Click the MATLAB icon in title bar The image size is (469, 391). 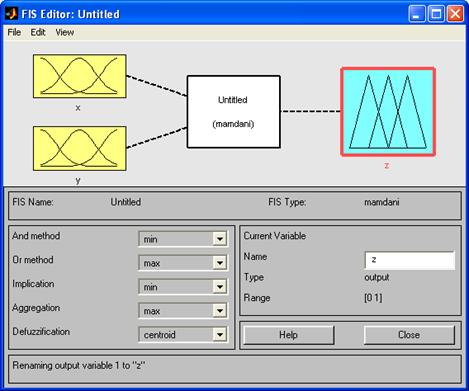tap(11, 14)
